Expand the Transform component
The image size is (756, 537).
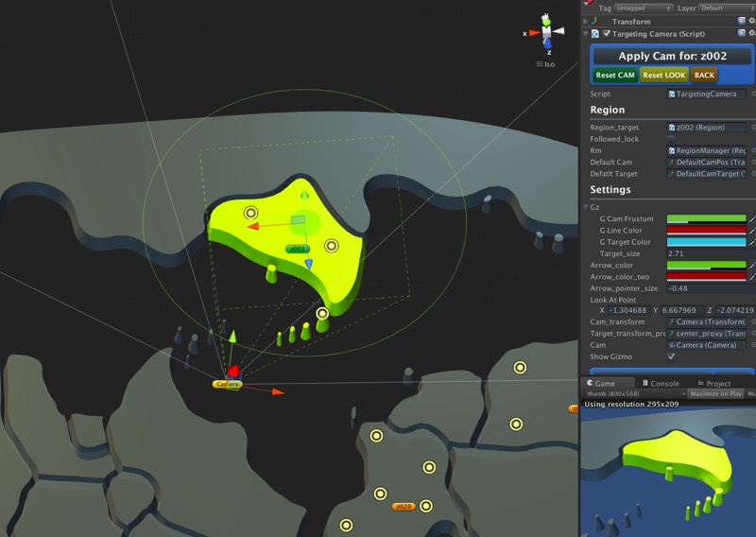point(586,21)
